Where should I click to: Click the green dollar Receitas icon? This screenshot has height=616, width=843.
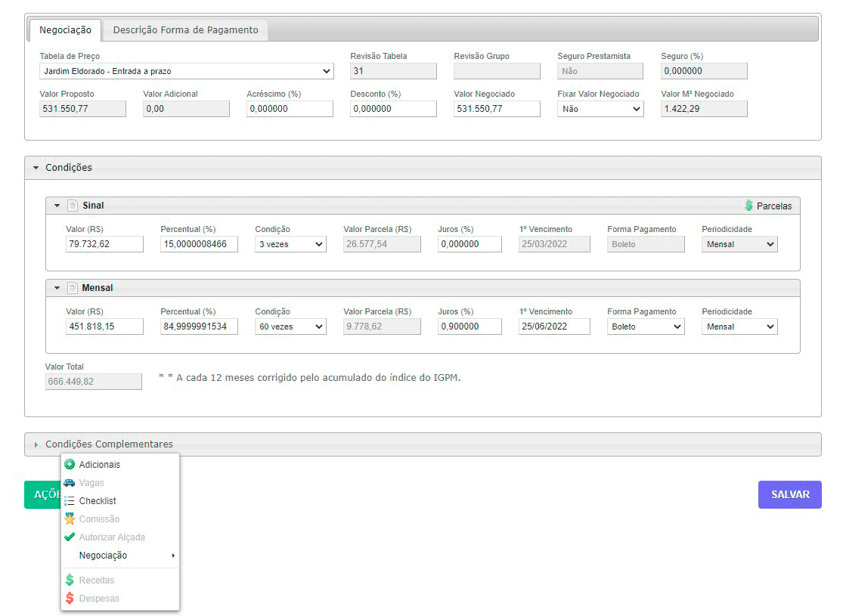(x=70, y=580)
